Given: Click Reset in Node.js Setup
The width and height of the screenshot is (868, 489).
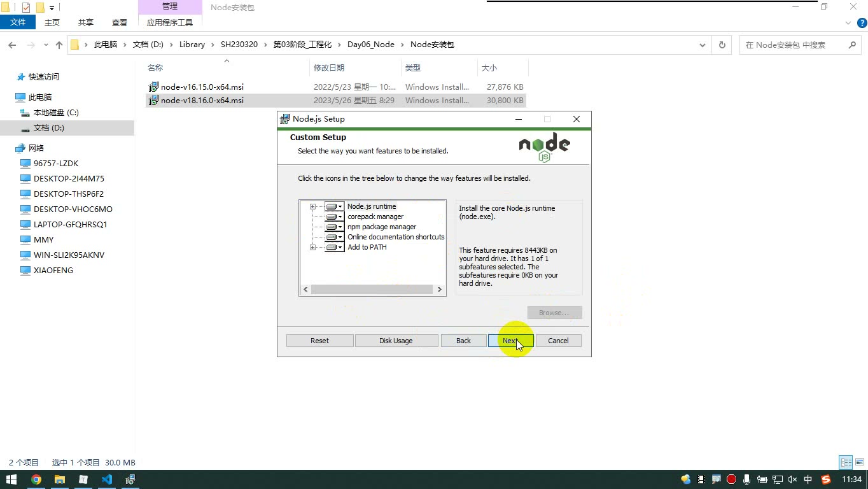Looking at the screenshot, I should [319, 341].
